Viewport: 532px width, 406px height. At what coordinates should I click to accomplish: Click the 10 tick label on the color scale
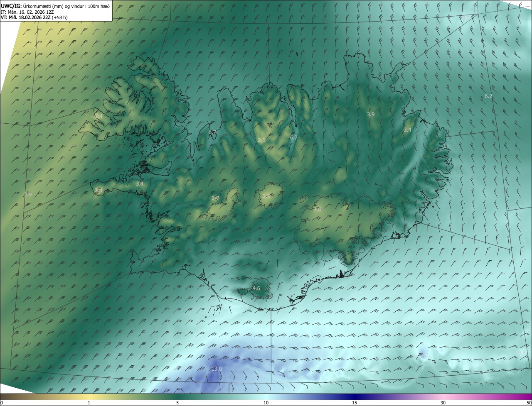click(x=266, y=403)
